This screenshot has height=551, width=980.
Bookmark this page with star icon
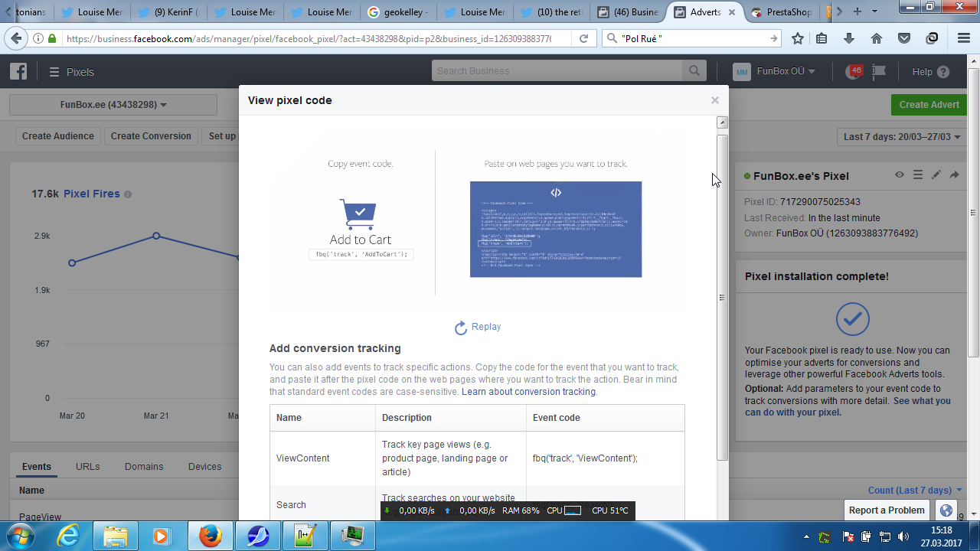[x=798, y=39]
